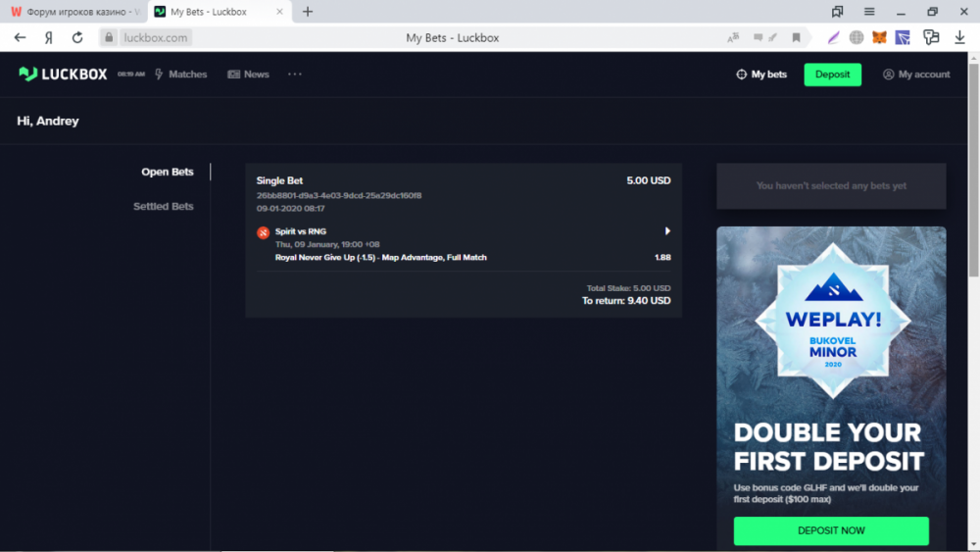
Task: Click the chat extension icon in address bar
Action: tap(759, 37)
